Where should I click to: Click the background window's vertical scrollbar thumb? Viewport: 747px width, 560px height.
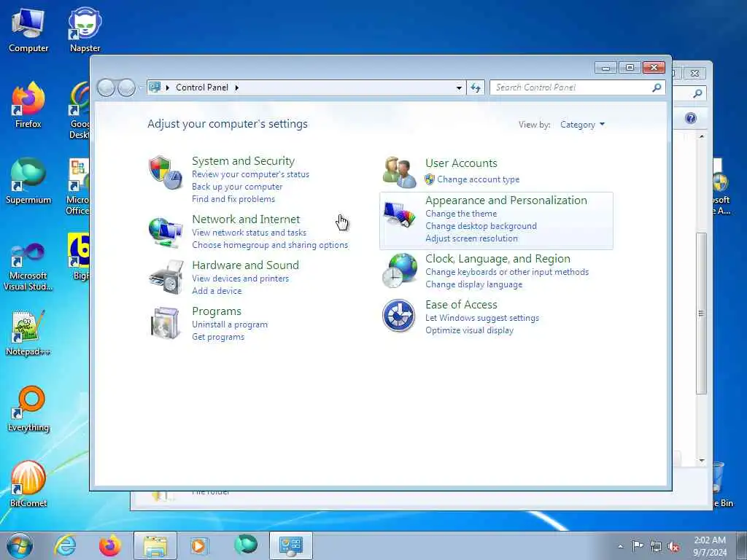[701, 313]
